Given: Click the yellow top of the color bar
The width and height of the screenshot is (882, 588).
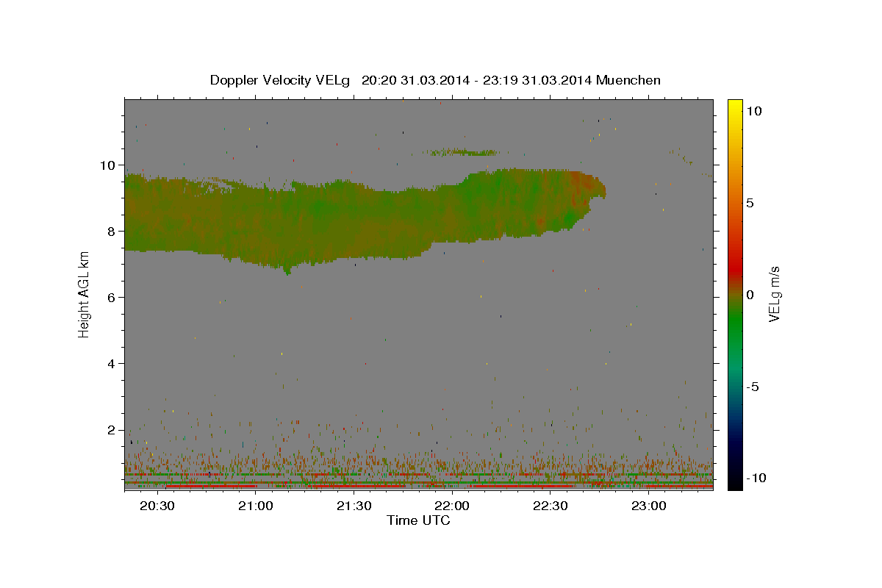Looking at the screenshot, I should click(734, 107).
